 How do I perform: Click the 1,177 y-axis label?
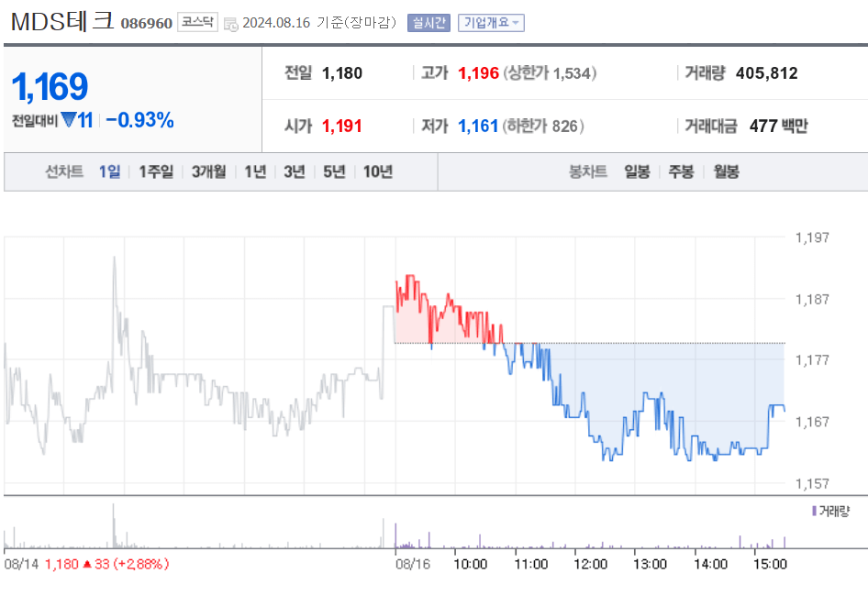(x=812, y=360)
